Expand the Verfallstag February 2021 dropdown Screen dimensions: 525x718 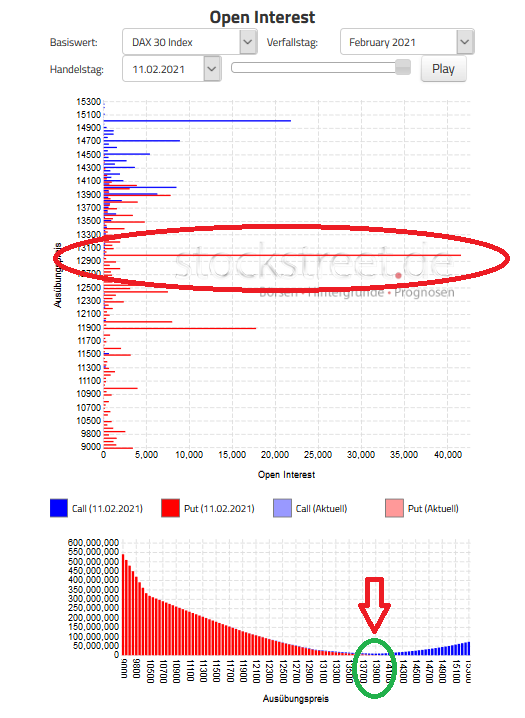(x=407, y=42)
